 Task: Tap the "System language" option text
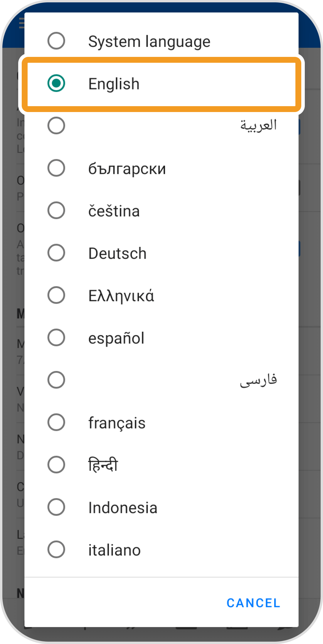tap(149, 41)
